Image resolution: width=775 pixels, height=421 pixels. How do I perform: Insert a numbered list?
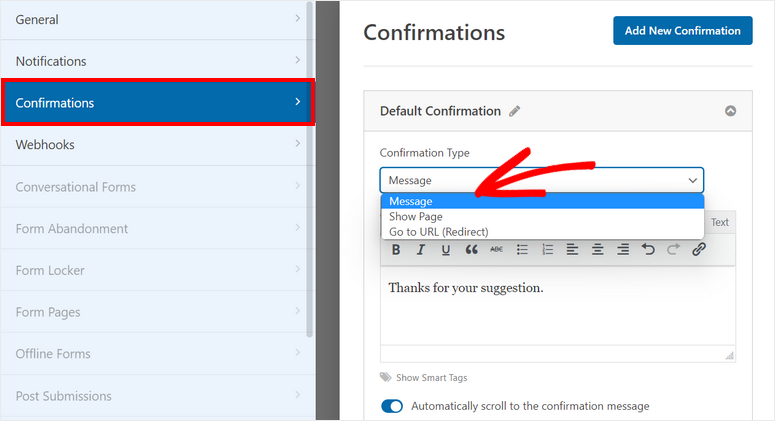(x=547, y=250)
